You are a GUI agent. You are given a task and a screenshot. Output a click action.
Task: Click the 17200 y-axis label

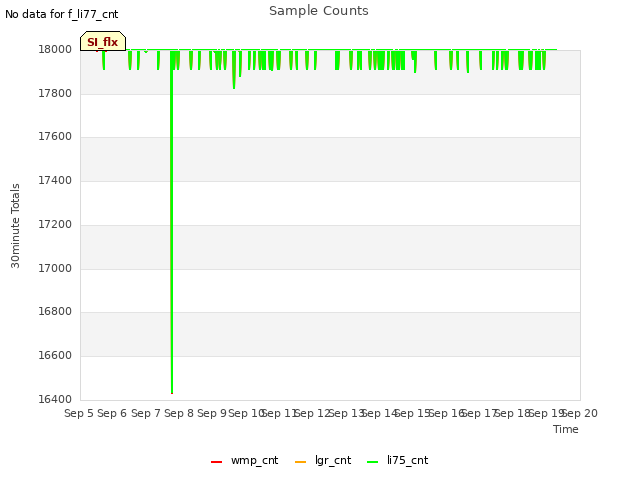pyautogui.click(x=55, y=224)
